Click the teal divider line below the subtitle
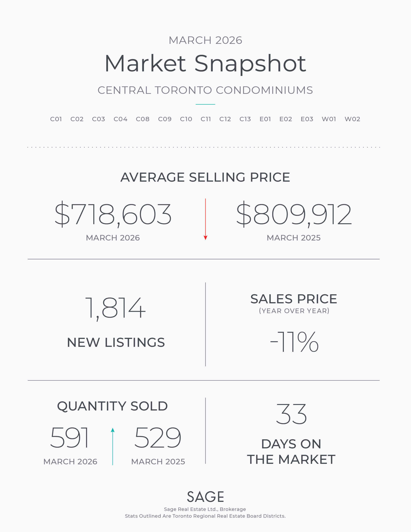 pos(205,104)
